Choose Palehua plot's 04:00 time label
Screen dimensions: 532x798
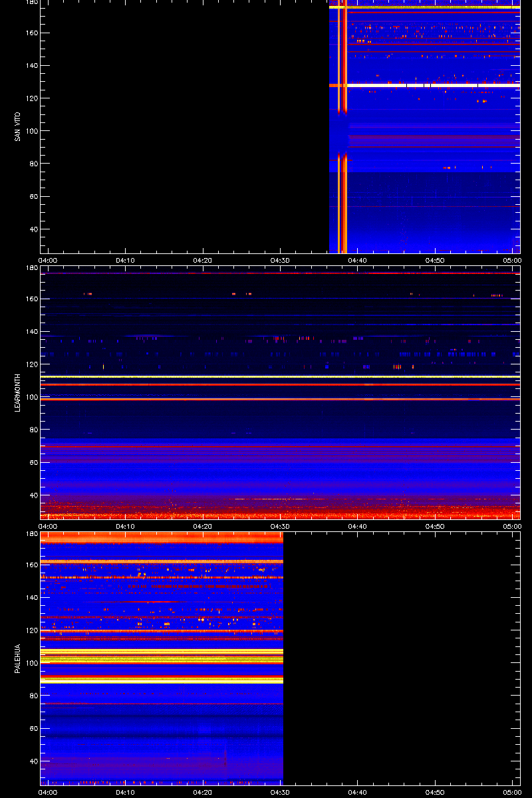point(49,792)
